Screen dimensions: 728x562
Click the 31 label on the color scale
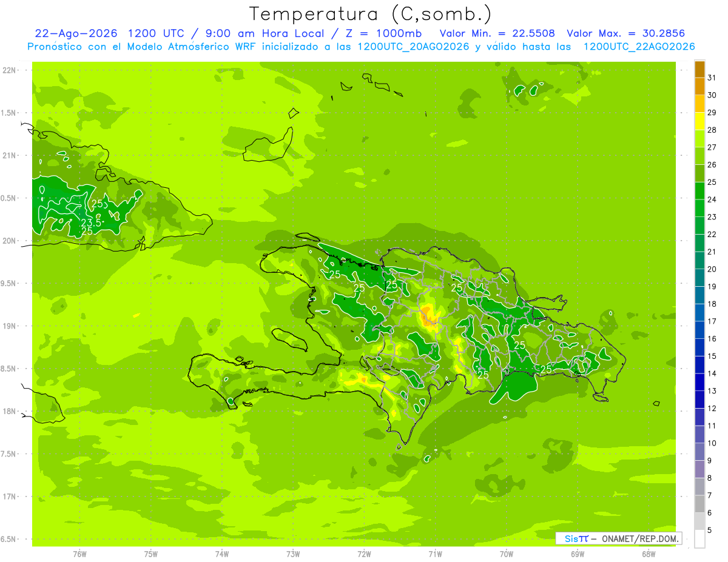tap(712, 78)
